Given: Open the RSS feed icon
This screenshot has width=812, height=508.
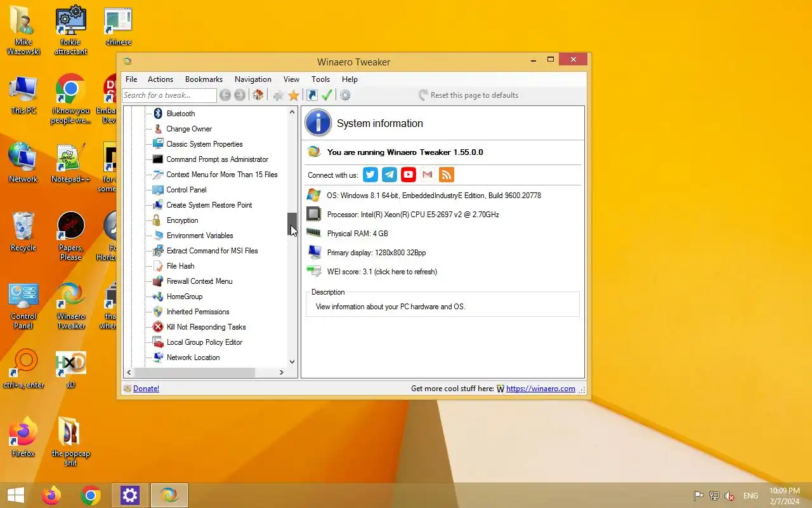Looking at the screenshot, I should point(447,175).
